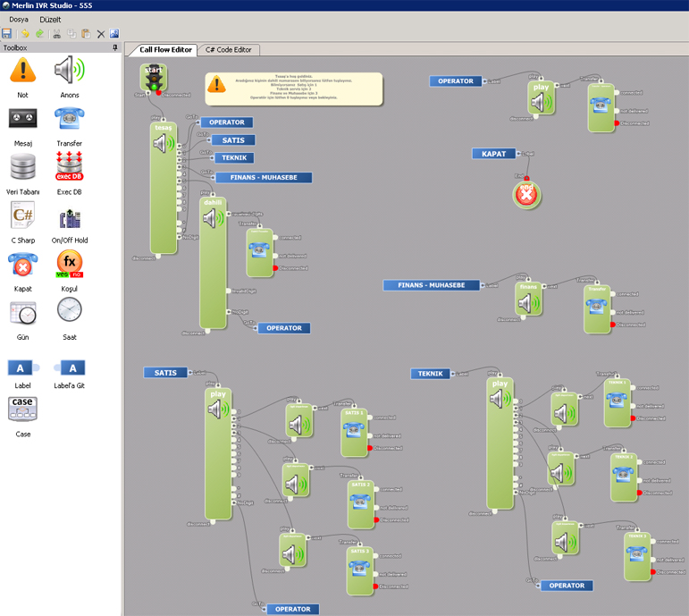Click the FINANS - MUHASEBE section label on right

(x=432, y=285)
